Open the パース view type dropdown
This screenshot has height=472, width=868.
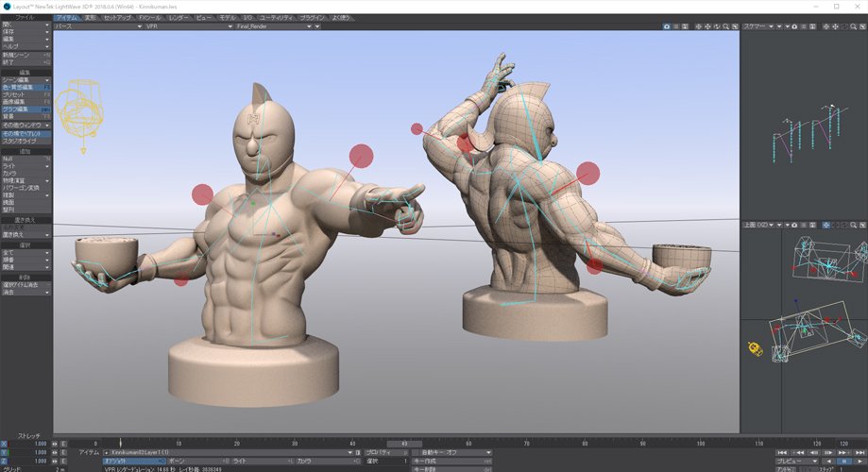click(x=98, y=26)
